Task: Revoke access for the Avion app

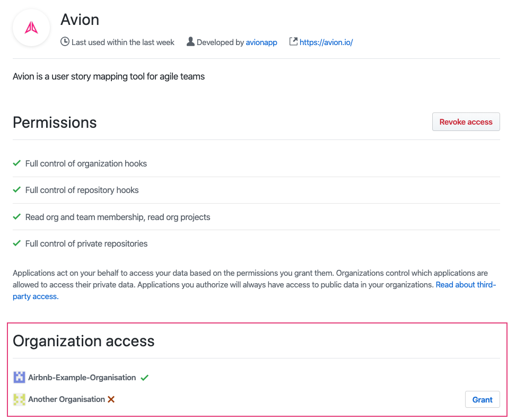Action: [x=466, y=122]
